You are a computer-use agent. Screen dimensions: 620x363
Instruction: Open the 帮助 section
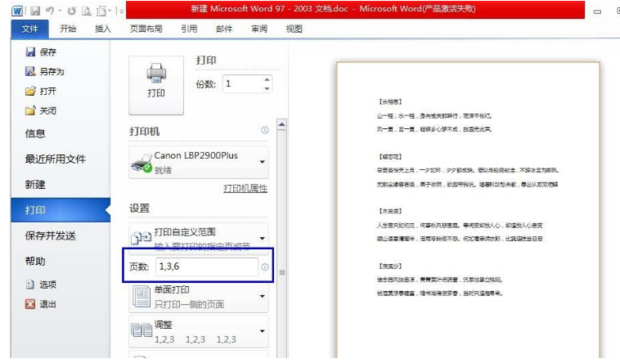tap(35, 261)
